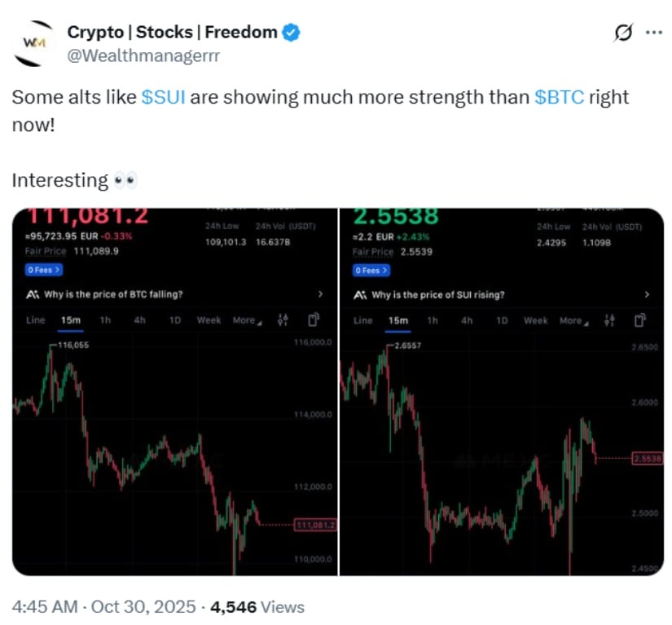Open the three-dot more options menu
Viewport: 672px width, 625px height.
point(654,33)
